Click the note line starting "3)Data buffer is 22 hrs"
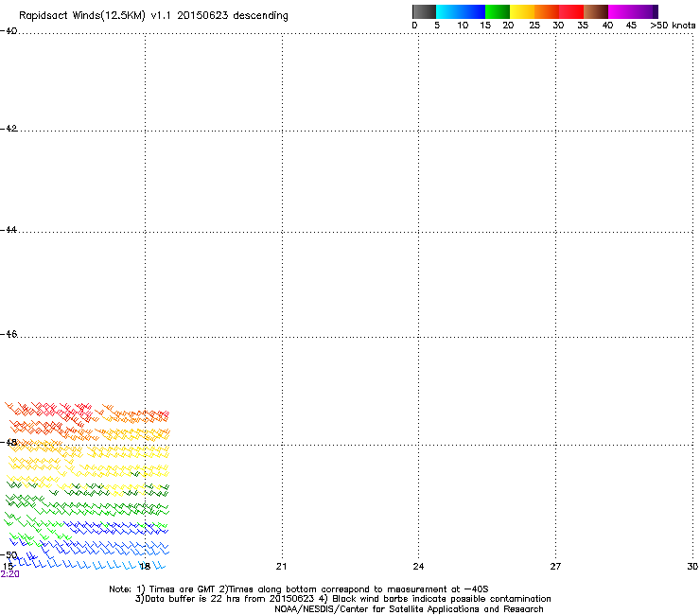The width and height of the screenshot is (700, 615). (x=342, y=599)
